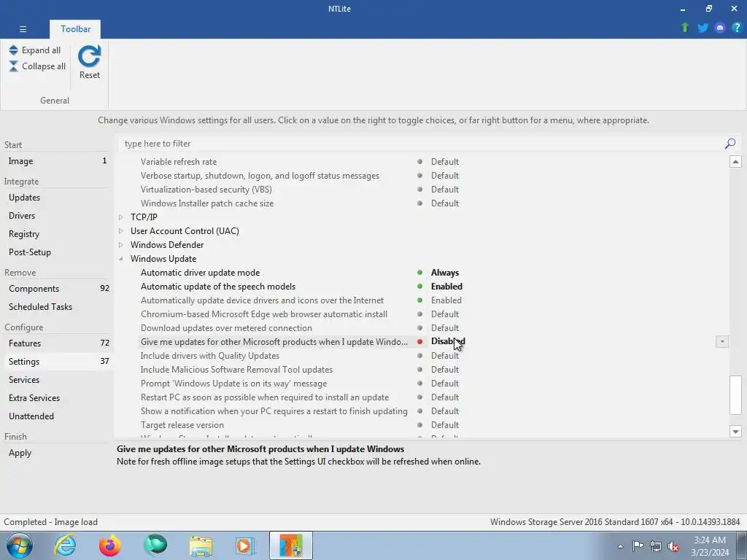Open the Twitter bird icon
Screen dimensions: 747x560
[x=703, y=28]
